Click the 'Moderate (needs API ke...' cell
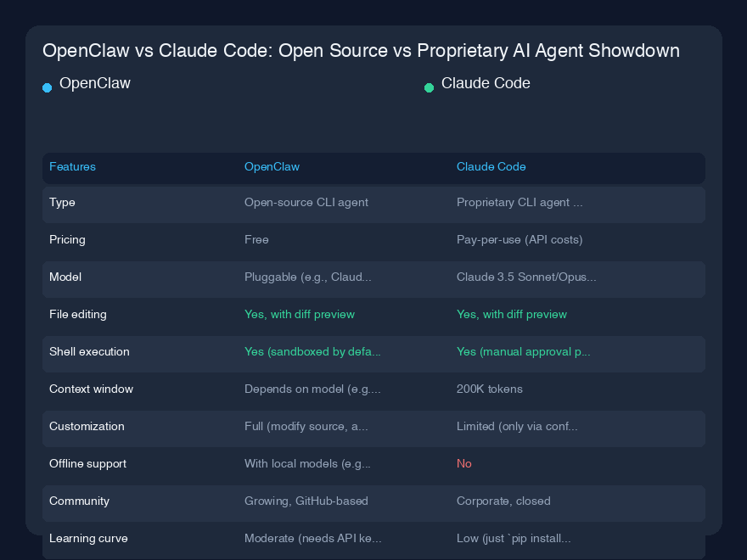The image size is (747, 560). pos(313,539)
